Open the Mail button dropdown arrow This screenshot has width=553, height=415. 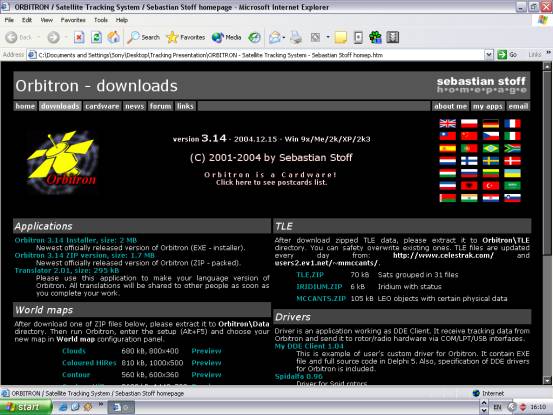284,37
